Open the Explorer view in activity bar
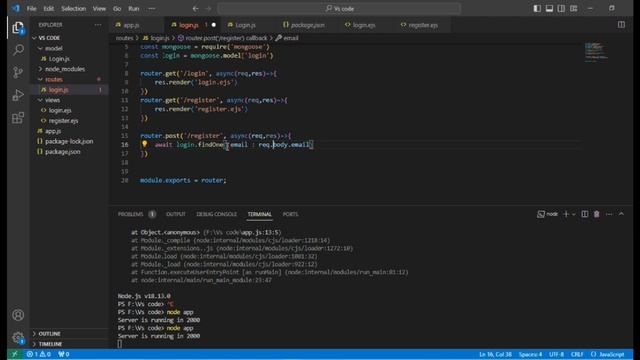The image size is (640, 360). point(18,28)
